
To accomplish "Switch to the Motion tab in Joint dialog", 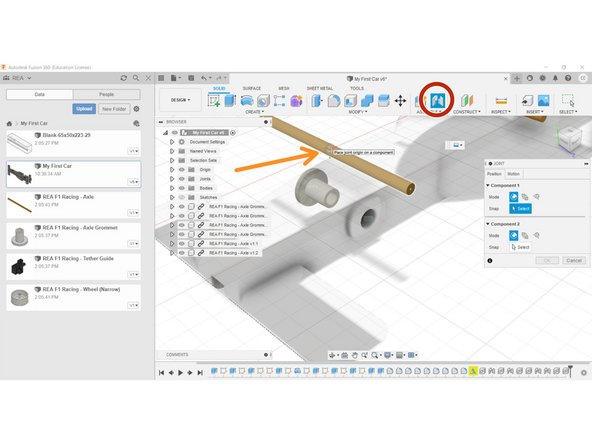I will tap(513, 174).
